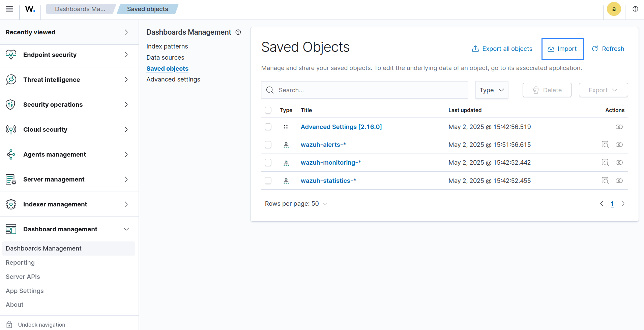Expand Threat intelligence chevron
Screen dimensions: 644x330
coord(126,79)
